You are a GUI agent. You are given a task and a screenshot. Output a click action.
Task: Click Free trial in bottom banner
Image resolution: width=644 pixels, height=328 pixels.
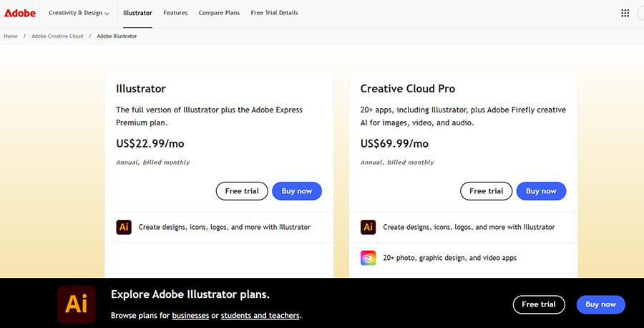tap(539, 304)
